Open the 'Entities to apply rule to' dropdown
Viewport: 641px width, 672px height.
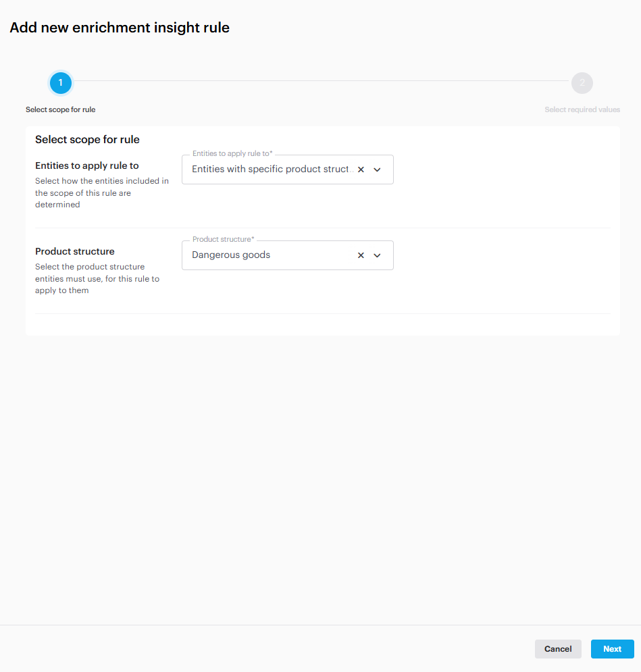click(377, 170)
